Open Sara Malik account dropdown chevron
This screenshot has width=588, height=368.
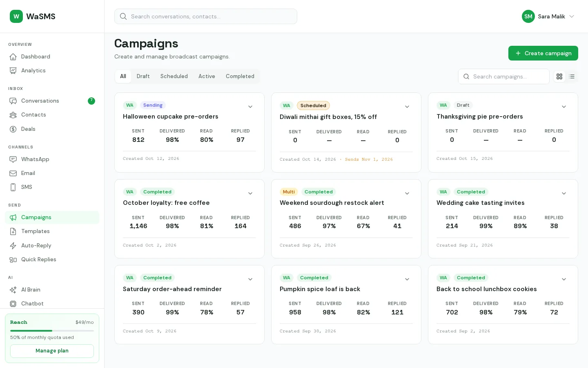tap(572, 16)
